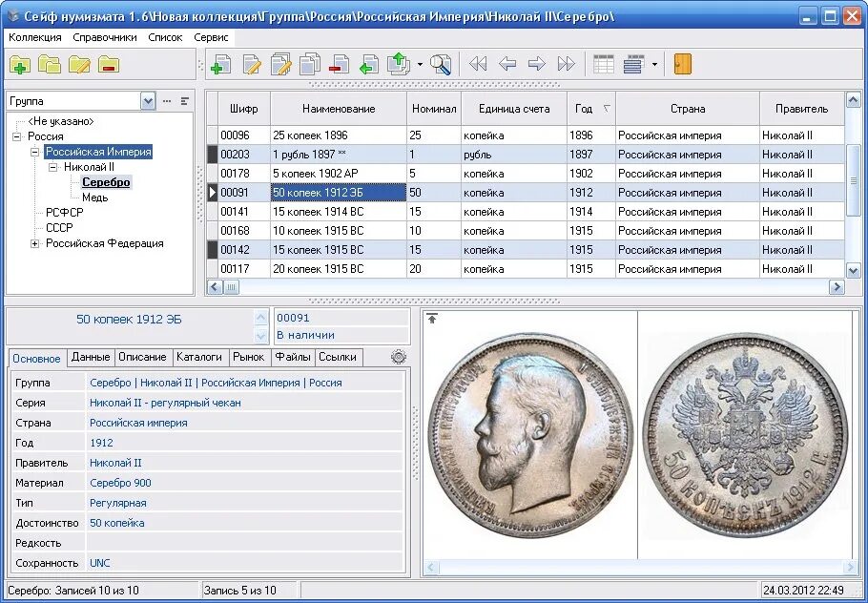This screenshot has width=868, height=603.
Task: Collapse the Николай II tree node
Action: point(53,167)
